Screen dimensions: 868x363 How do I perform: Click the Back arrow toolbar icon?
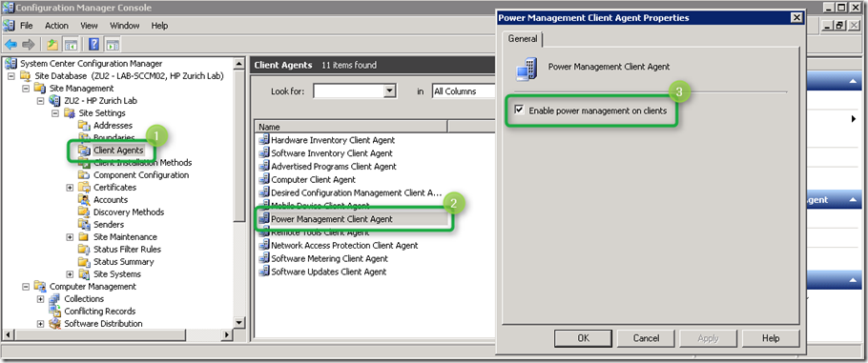[x=11, y=44]
